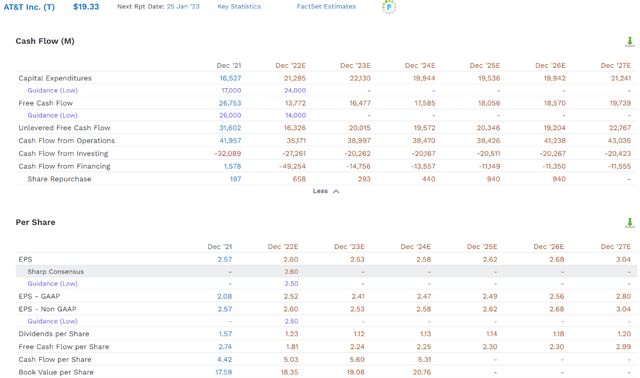Click the Dec '22E column header in Cash Flow

click(x=291, y=65)
